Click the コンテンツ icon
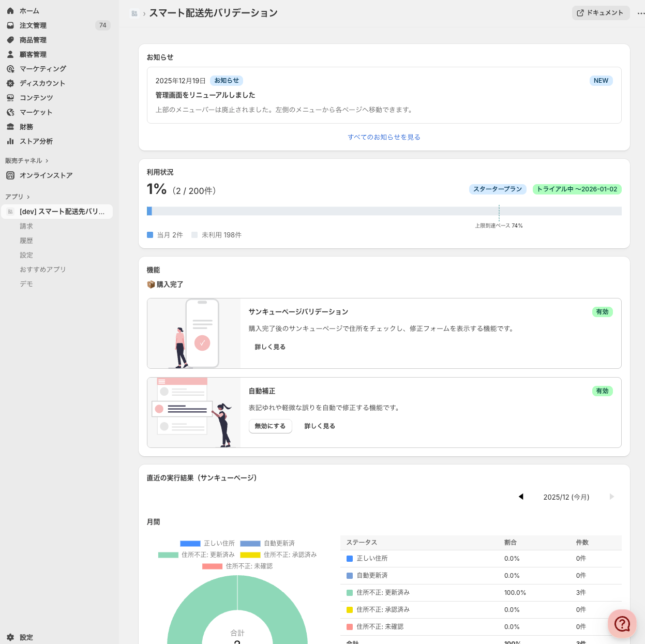Screen dimensions: 645x644 point(10,98)
